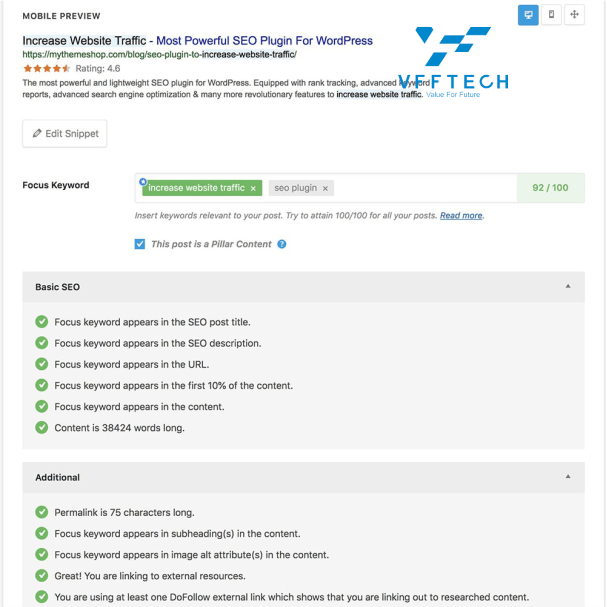Image resolution: width=607 pixels, height=607 pixels.
Task: Click the Basic SEO header label
Action: coord(58,287)
